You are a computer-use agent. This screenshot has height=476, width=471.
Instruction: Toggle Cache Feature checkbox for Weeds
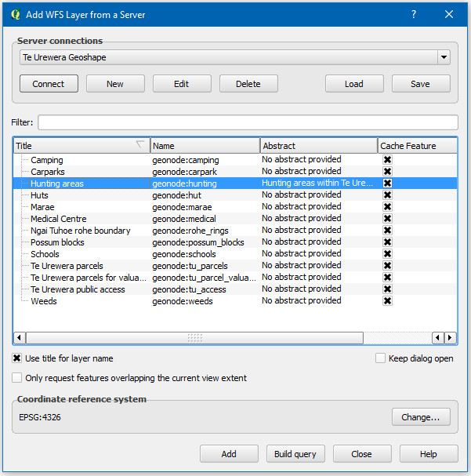point(387,301)
